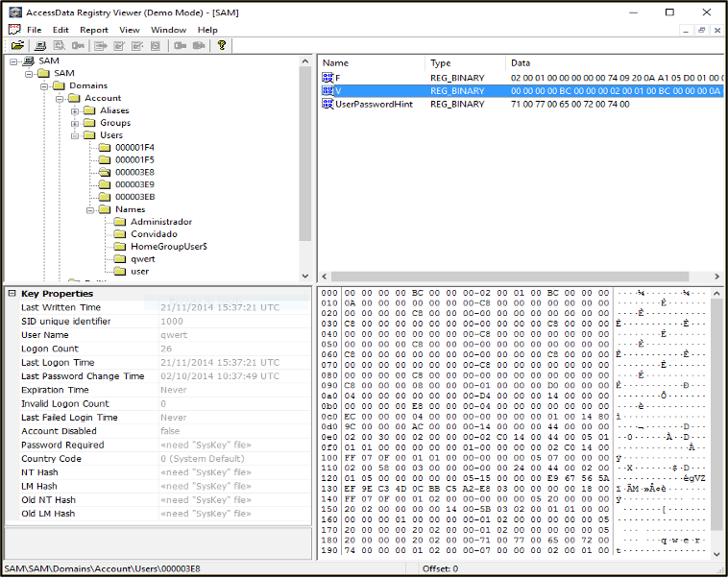
Task: Collapse the Key Properties section
Action: [x=12, y=294]
